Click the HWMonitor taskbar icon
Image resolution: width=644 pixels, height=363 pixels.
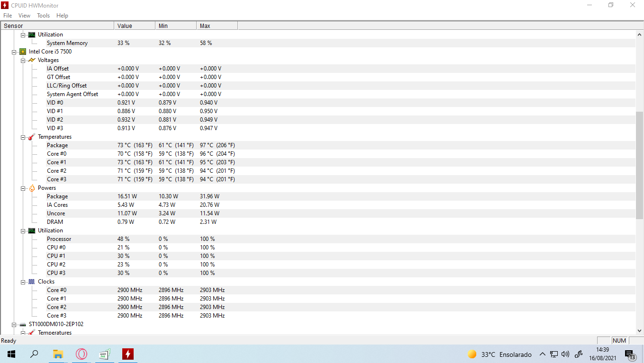point(127,354)
